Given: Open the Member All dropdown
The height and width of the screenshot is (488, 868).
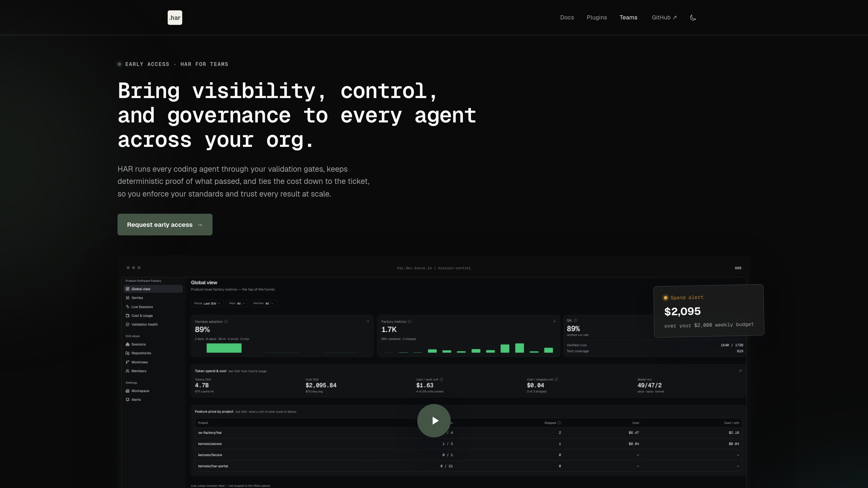Looking at the screenshot, I should [264, 303].
